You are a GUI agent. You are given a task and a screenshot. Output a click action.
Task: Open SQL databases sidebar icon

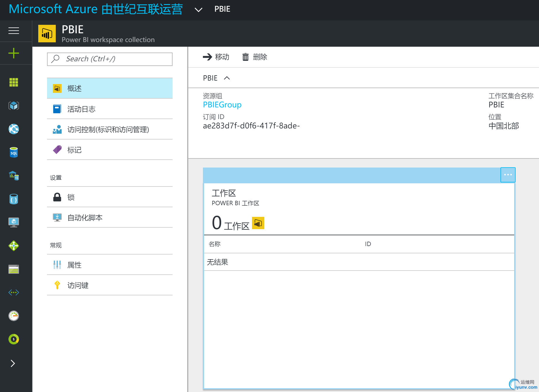(14, 152)
